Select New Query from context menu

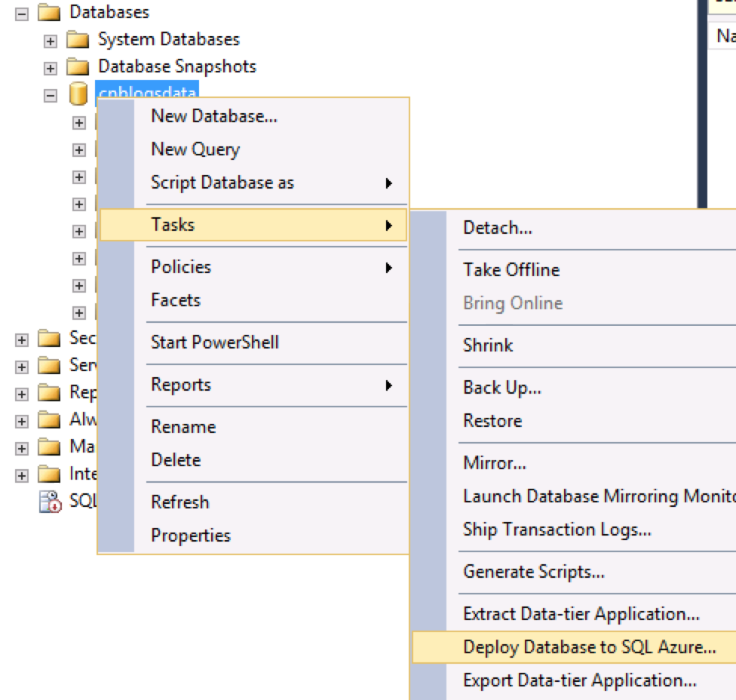pos(195,149)
